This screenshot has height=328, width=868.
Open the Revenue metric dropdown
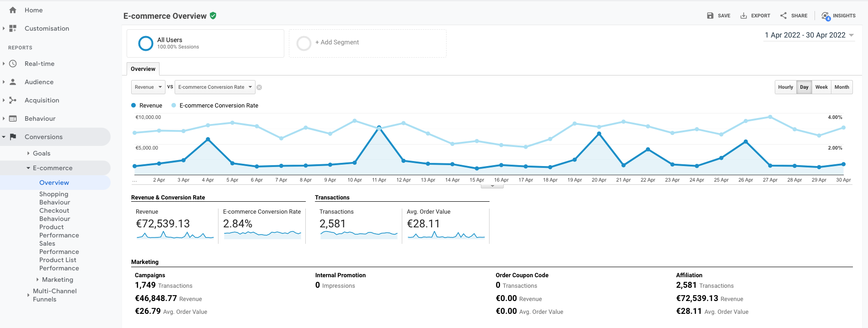click(x=149, y=87)
